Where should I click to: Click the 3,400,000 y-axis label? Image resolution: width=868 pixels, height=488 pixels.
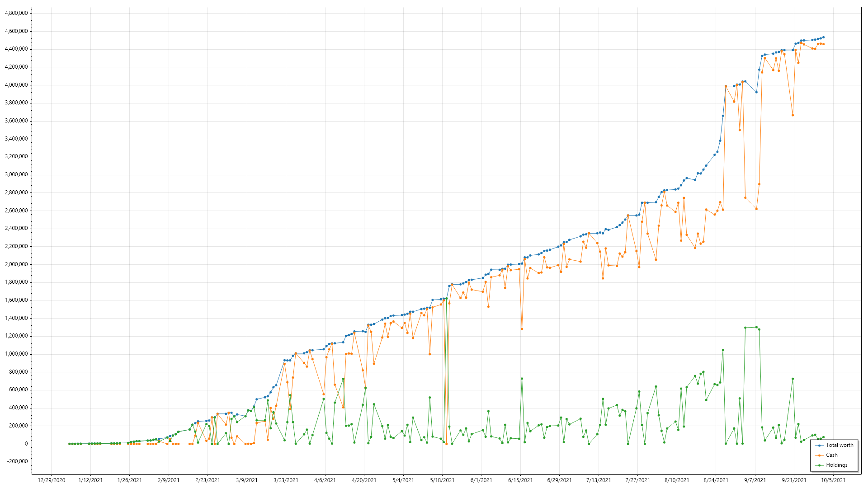[x=16, y=139]
